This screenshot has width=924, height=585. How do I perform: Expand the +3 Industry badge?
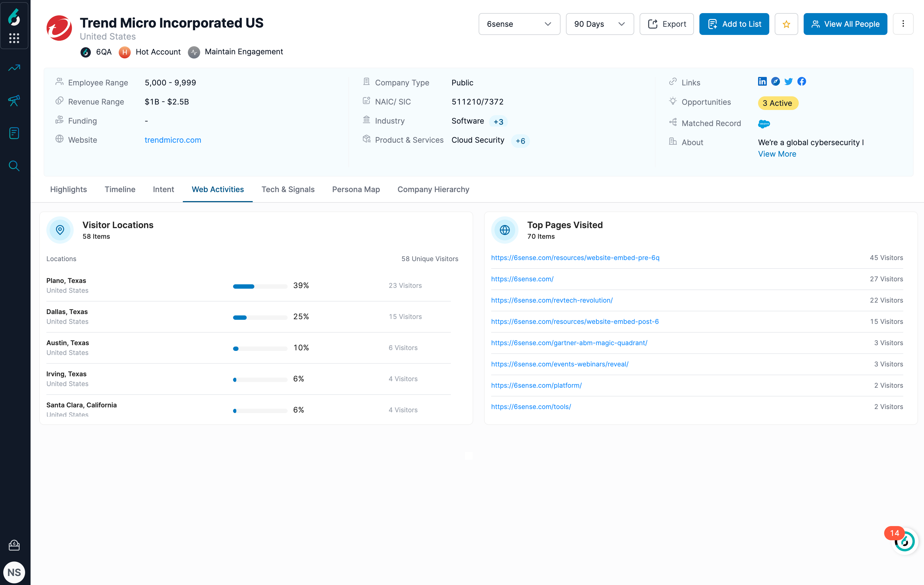point(498,122)
